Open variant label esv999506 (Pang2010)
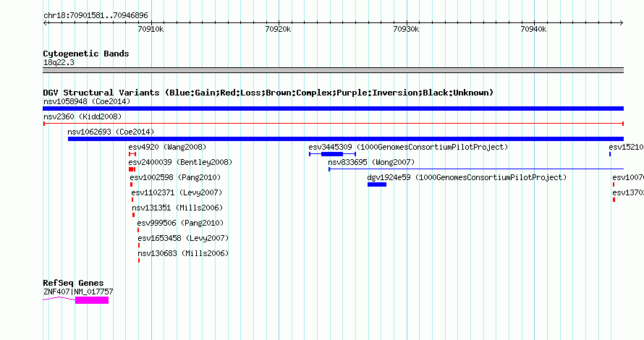This screenshot has width=644, height=340. [180, 223]
